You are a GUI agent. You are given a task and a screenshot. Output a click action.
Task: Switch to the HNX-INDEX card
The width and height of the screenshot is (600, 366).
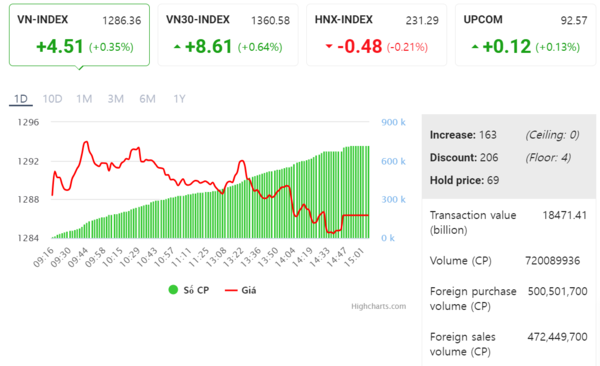click(377, 35)
